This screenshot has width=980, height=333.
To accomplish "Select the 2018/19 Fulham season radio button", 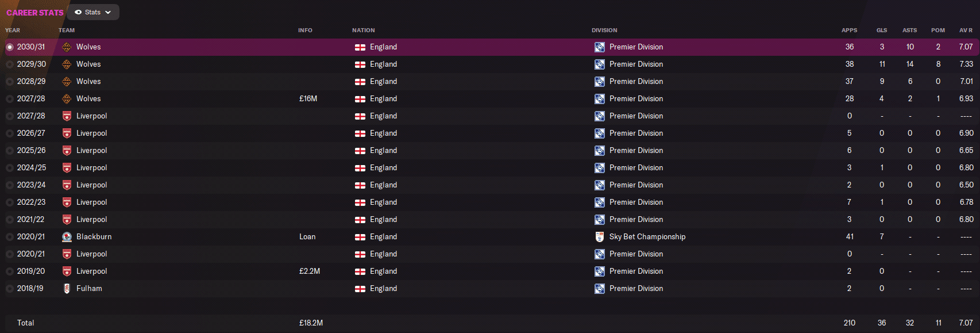I will pyautogui.click(x=10, y=289).
